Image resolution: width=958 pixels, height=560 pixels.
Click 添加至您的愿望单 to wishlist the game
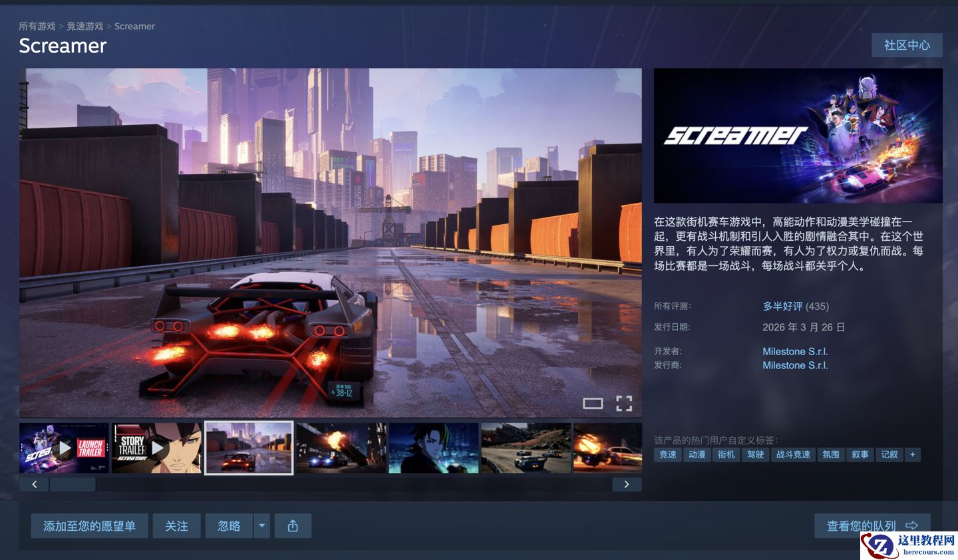tap(89, 526)
